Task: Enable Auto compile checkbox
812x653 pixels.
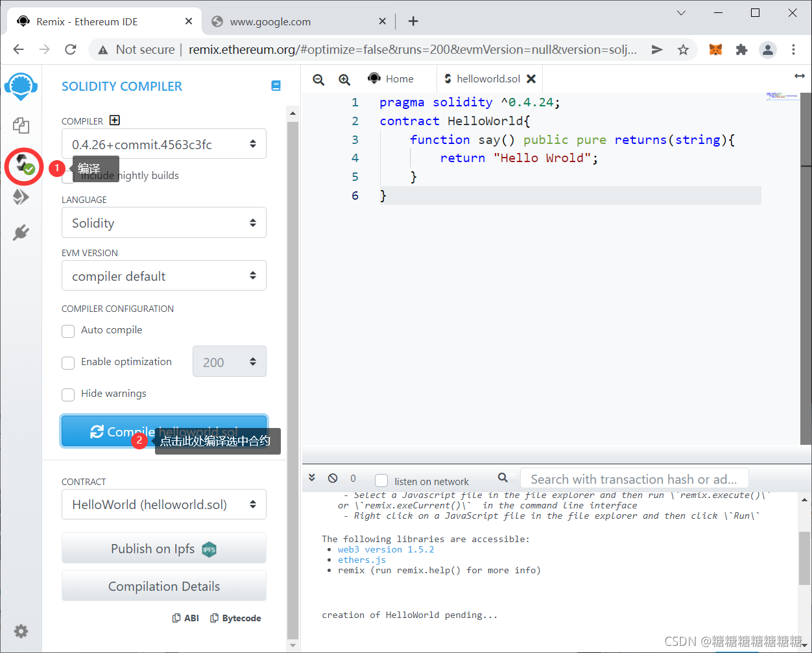Action: pyautogui.click(x=68, y=331)
